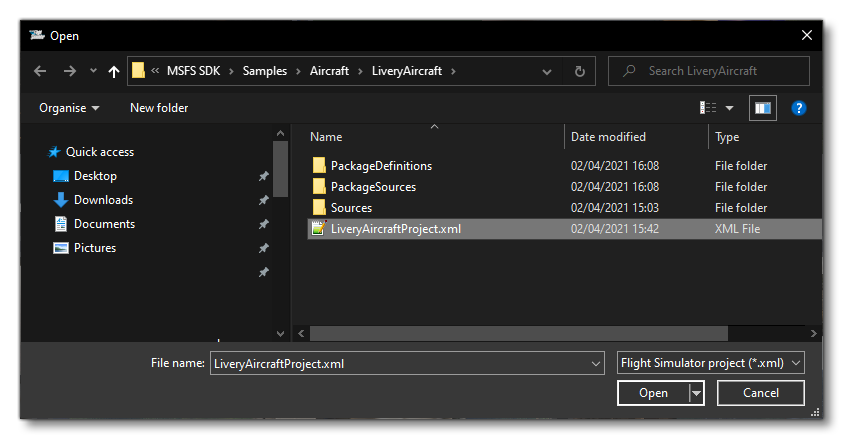Click New folder in the toolbar
Image resolution: width=843 pixels, height=439 pixels.
(x=159, y=108)
